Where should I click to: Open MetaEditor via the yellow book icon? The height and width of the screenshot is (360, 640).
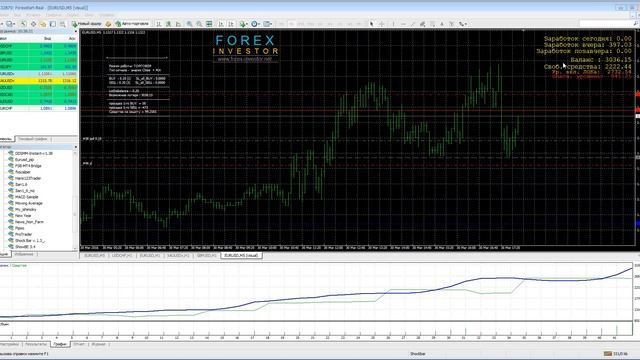pyautogui.click(x=108, y=24)
